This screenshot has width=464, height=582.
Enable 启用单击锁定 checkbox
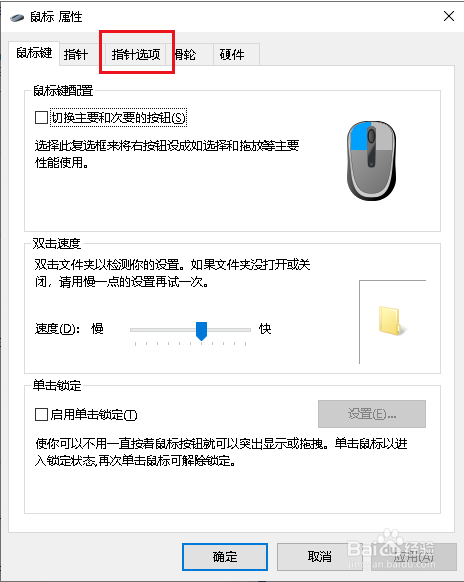(41, 414)
